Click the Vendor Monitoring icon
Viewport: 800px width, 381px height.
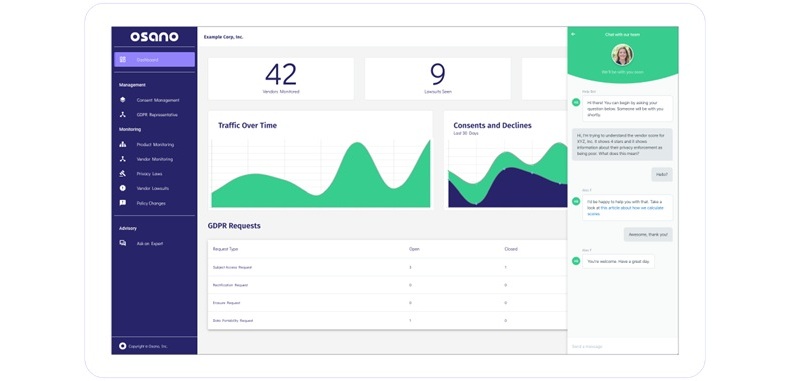pyautogui.click(x=122, y=159)
